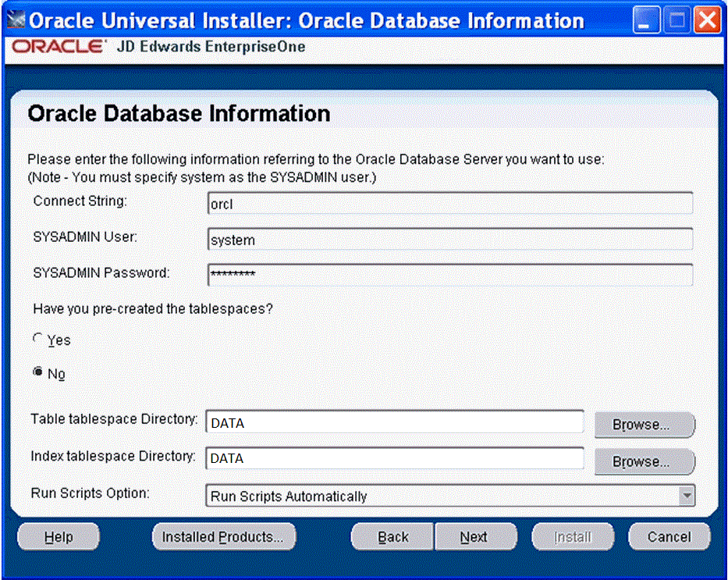Click the ORACLE logo in the header
728x580 pixels.
59,48
